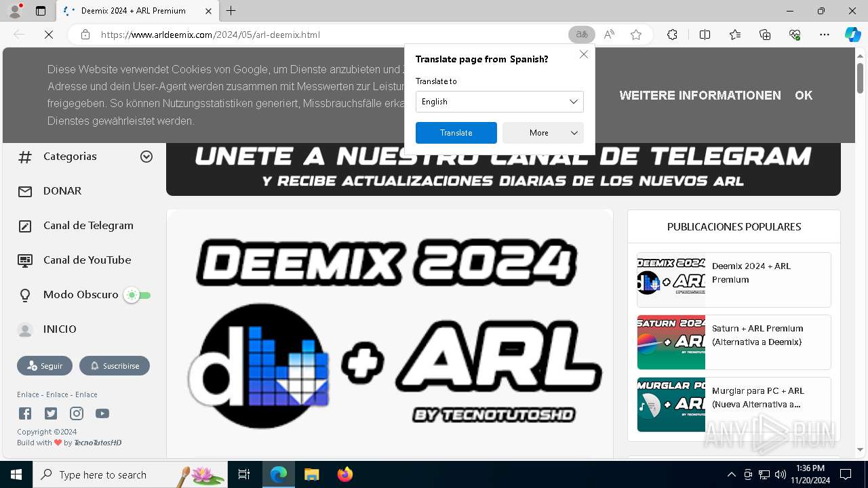The height and width of the screenshot is (488, 868).
Task: Go to INICIO in the sidebar
Action: [x=60, y=329]
